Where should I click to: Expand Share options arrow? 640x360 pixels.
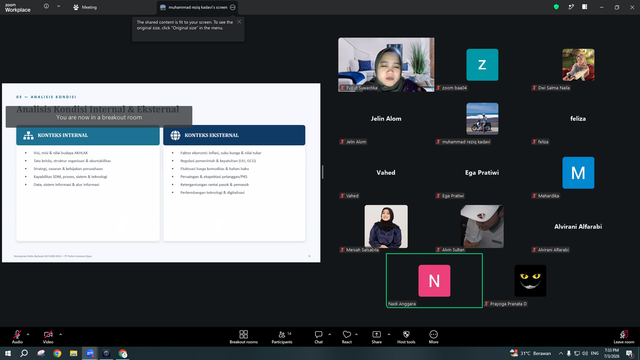click(389, 334)
